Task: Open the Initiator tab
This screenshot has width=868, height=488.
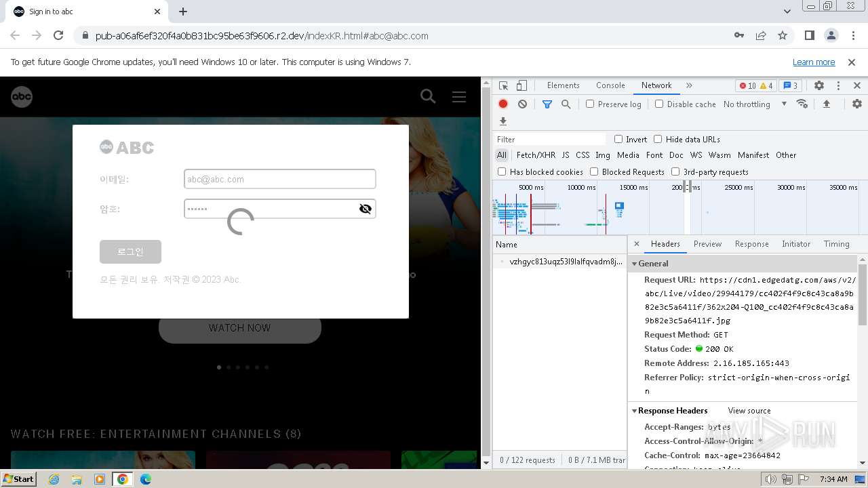Action: click(x=796, y=244)
